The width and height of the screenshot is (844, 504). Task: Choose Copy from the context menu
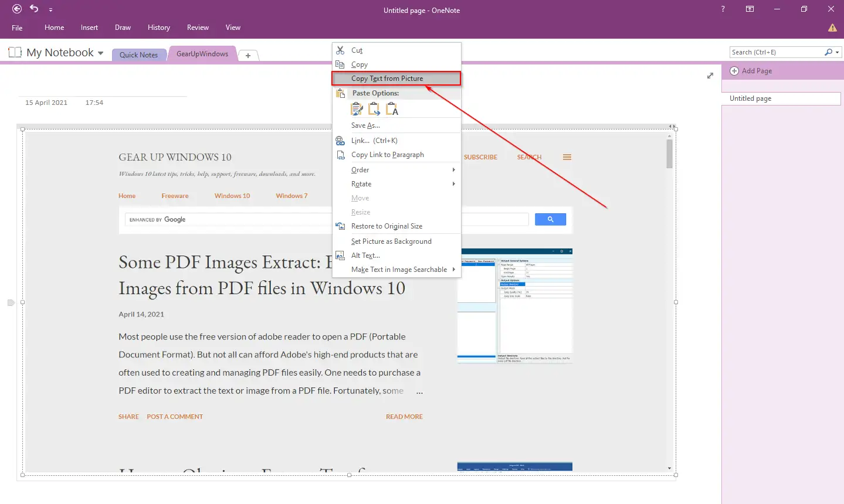pos(396,64)
